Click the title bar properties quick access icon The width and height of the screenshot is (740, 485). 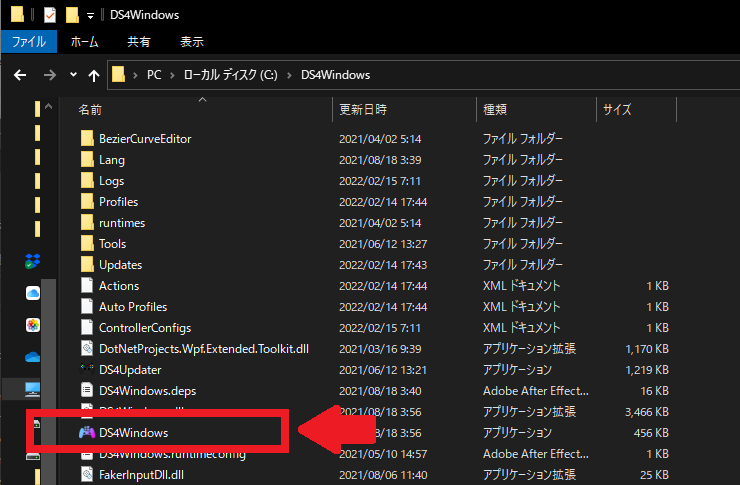pos(50,15)
